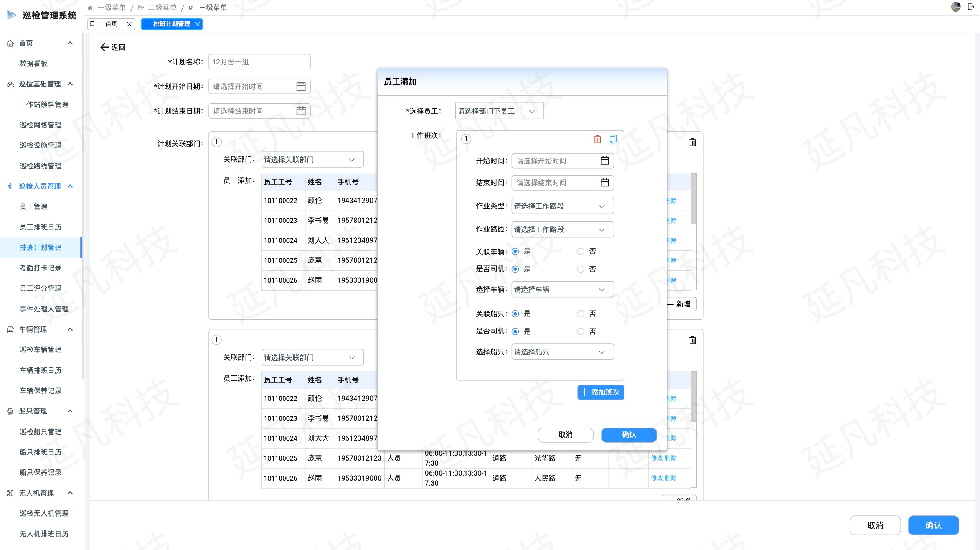Collapse the 巡检基础管理 menu chevron
Image resolution: width=980 pixels, height=550 pixels.
point(70,84)
